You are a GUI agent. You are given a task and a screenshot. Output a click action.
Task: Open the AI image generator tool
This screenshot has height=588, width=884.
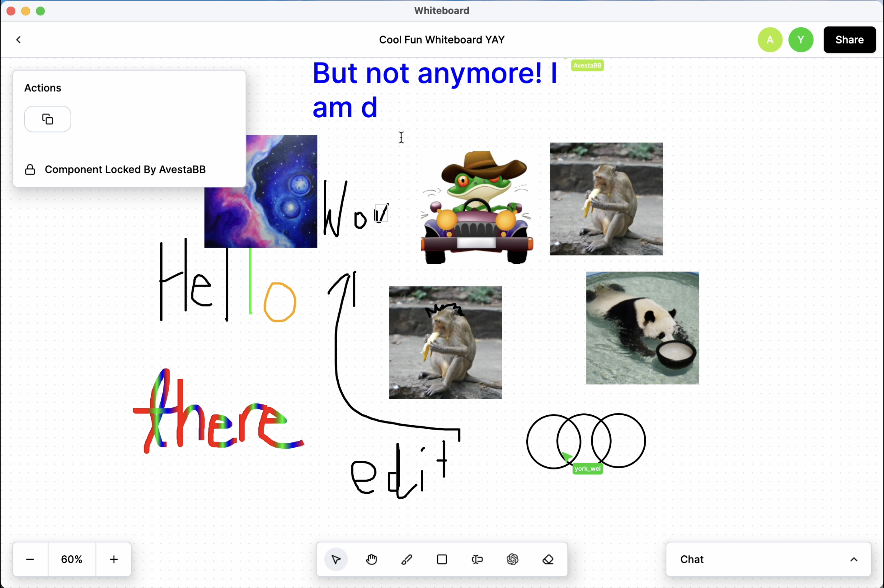pos(513,559)
